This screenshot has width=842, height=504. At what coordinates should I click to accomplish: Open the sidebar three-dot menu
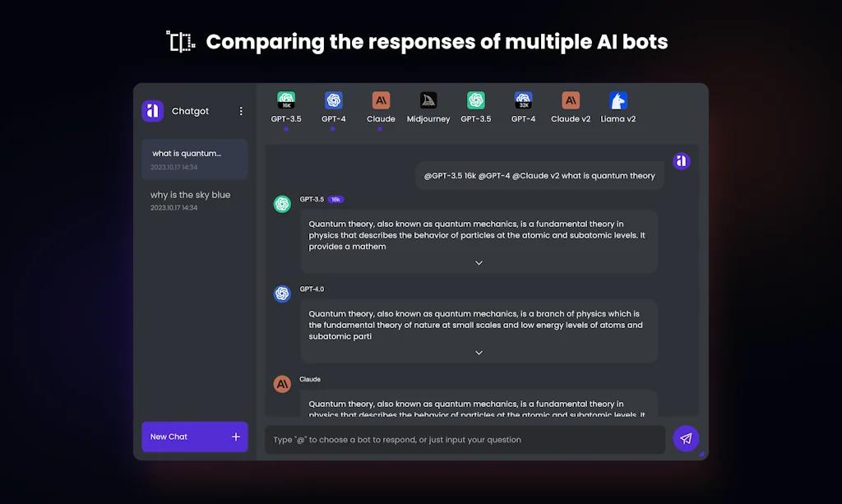[241, 110]
